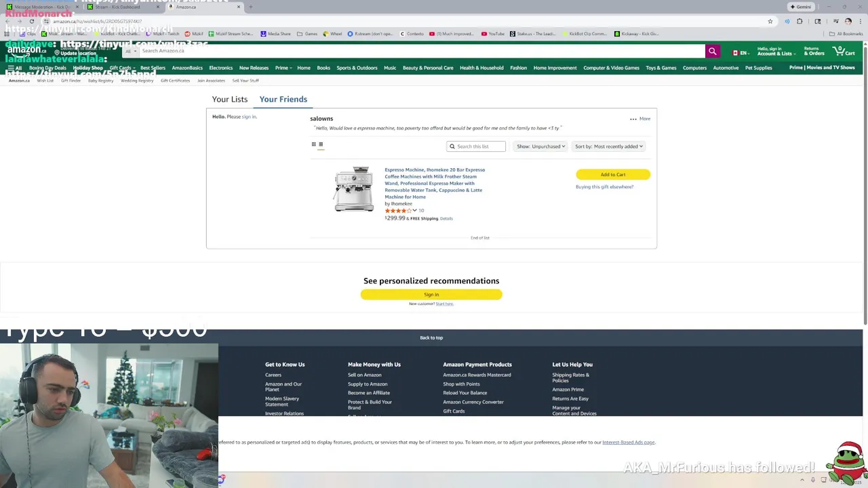Switch wishlist to grid view
Viewport: 868px width, 488px height.
point(313,144)
